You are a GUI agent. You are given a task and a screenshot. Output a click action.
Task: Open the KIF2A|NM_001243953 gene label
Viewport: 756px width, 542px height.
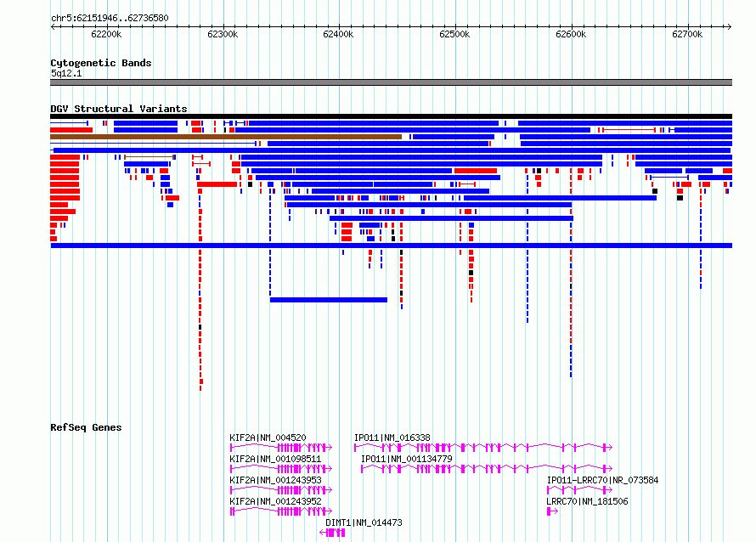[275, 480]
